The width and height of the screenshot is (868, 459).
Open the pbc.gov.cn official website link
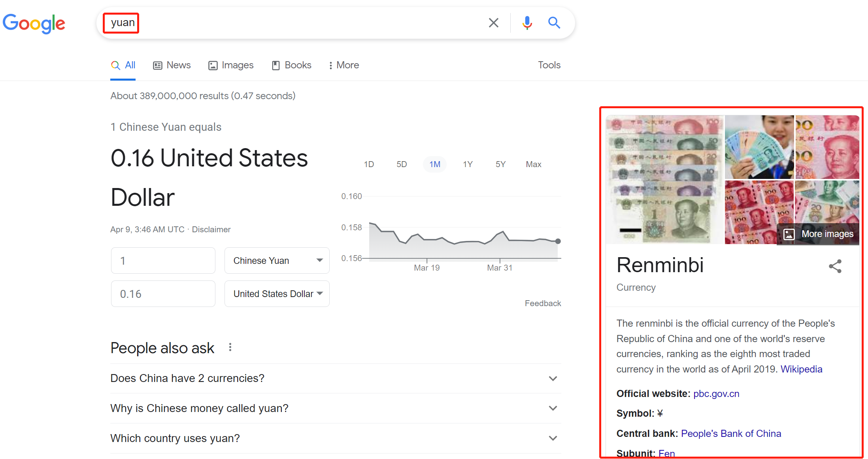716,394
